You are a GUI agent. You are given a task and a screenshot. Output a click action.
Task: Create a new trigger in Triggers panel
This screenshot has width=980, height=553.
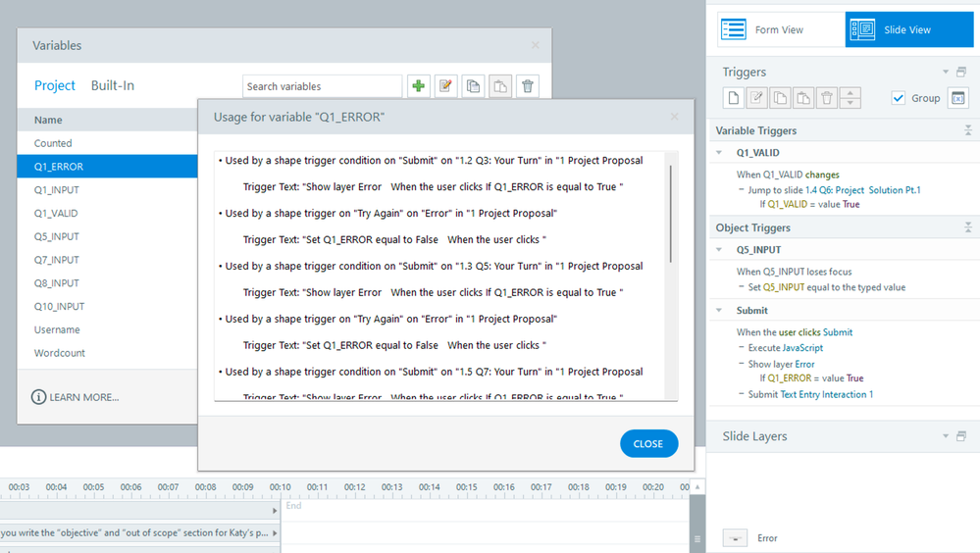[x=734, y=98]
